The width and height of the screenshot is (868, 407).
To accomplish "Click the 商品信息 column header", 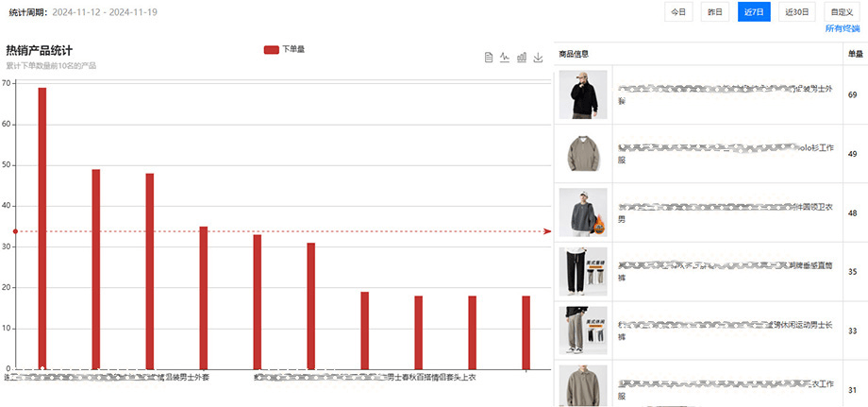I will point(574,54).
